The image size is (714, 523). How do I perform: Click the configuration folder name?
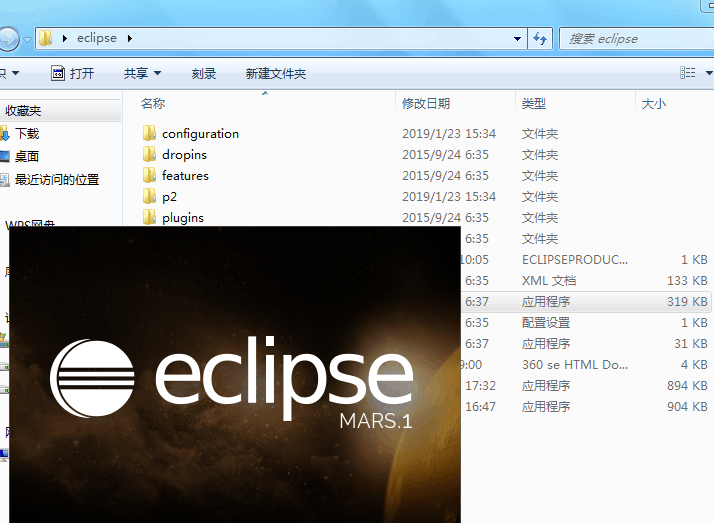[200, 133]
